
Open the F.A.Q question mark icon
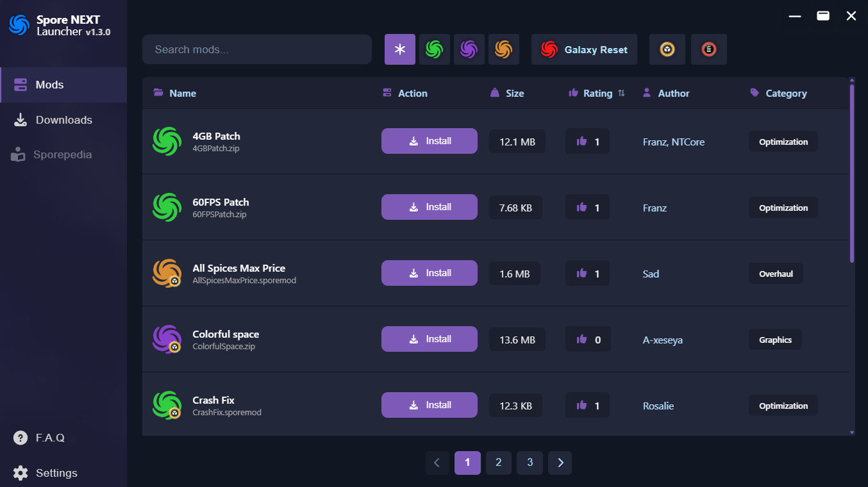point(21,438)
